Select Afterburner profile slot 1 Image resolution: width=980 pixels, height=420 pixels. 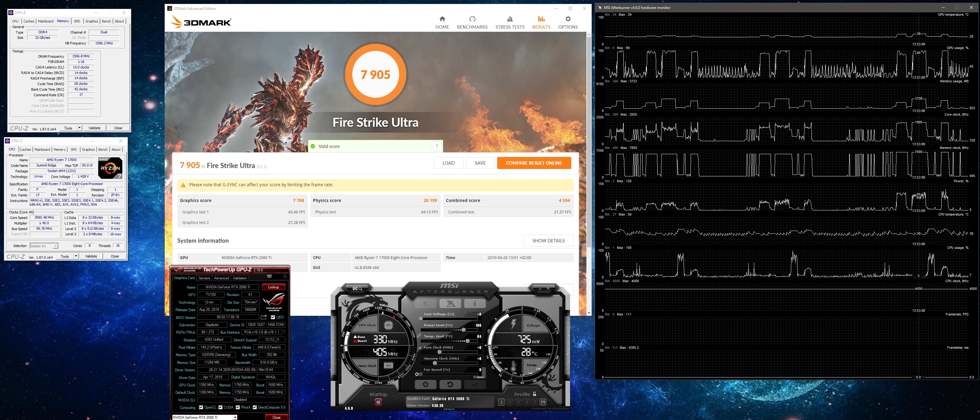point(501,402)
